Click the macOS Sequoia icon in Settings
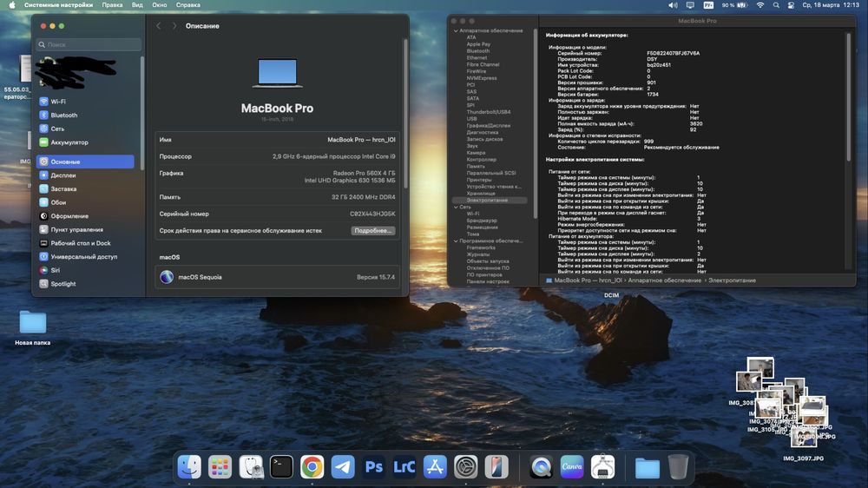This screenshot has height=488, width=868. click(x=167, y=277)
